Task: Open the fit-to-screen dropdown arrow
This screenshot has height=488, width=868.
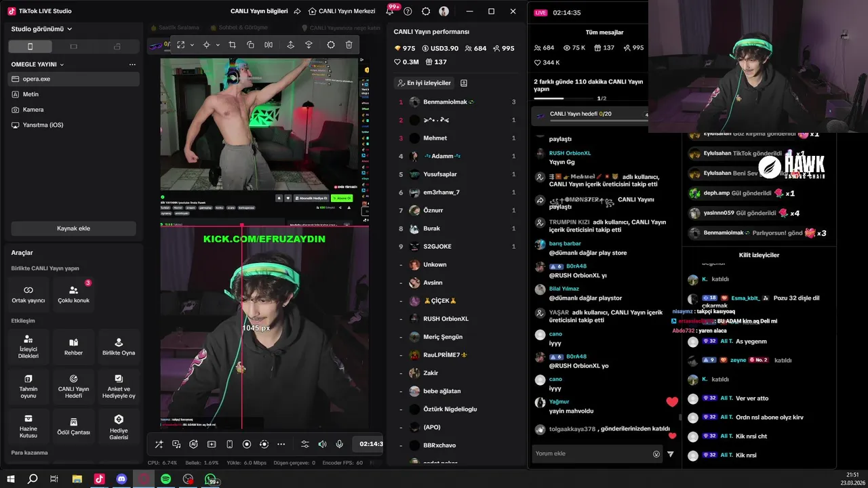Action: pos(192,45)
